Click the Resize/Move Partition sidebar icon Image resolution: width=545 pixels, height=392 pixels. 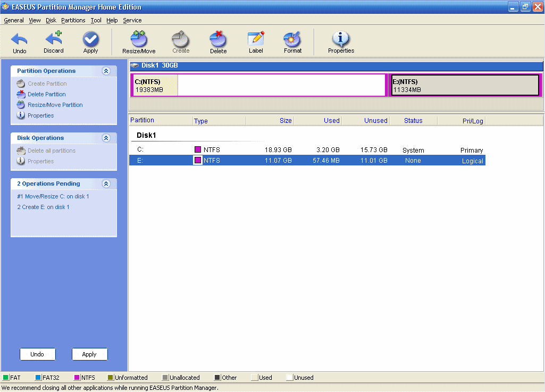(x=21, y=105)
